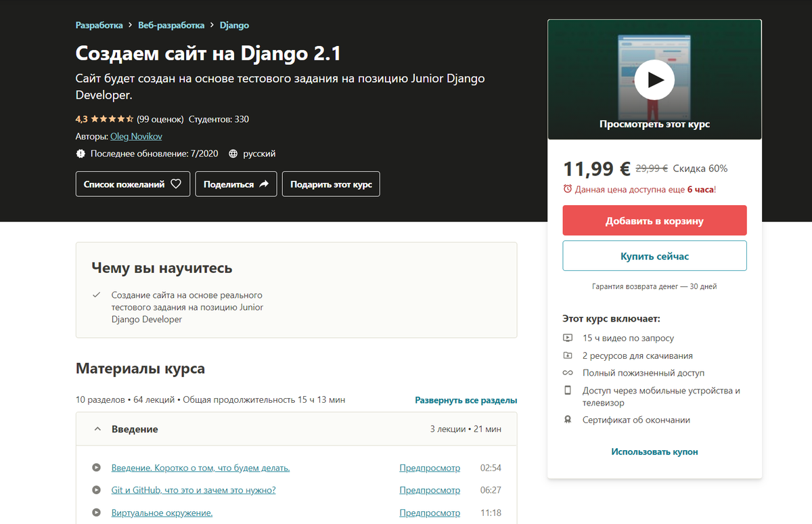Click 'Поделиться' button
Image resolution: width=812 pixels, height=524 pixels.
coord(236,184)
